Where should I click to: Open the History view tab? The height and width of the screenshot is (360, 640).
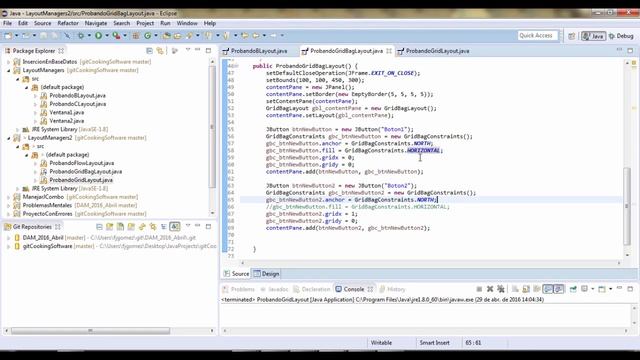(392, 289)
